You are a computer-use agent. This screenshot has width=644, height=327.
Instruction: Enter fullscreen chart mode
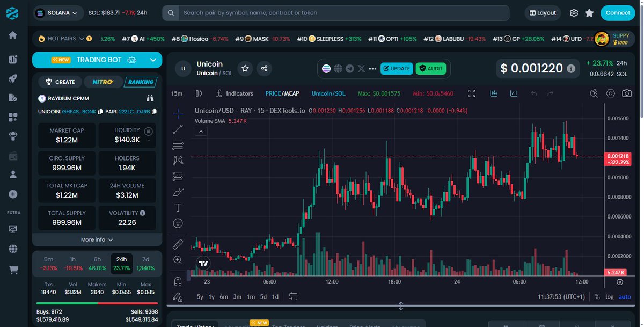pos(472,93)
